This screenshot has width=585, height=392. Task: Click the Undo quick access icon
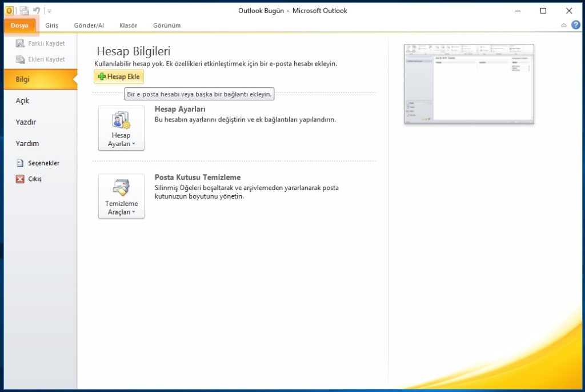[36, 10]
